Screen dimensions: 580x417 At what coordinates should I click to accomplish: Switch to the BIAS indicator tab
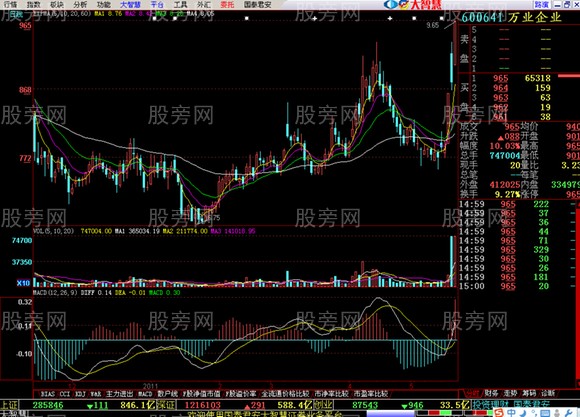pyautogui.click(x=47, y=394)
